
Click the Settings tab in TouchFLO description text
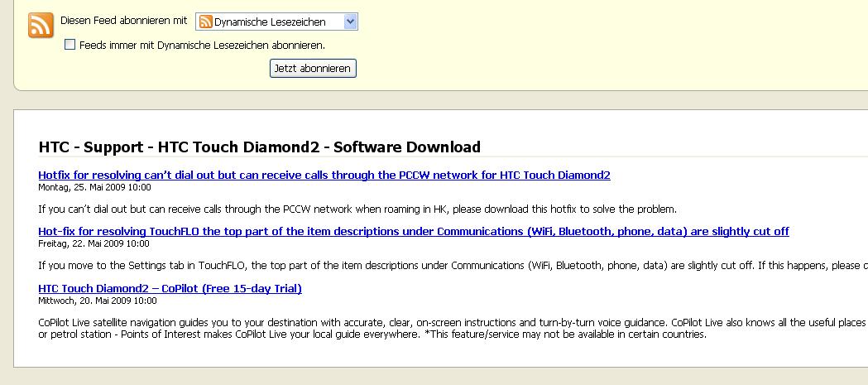click(453, 266)
